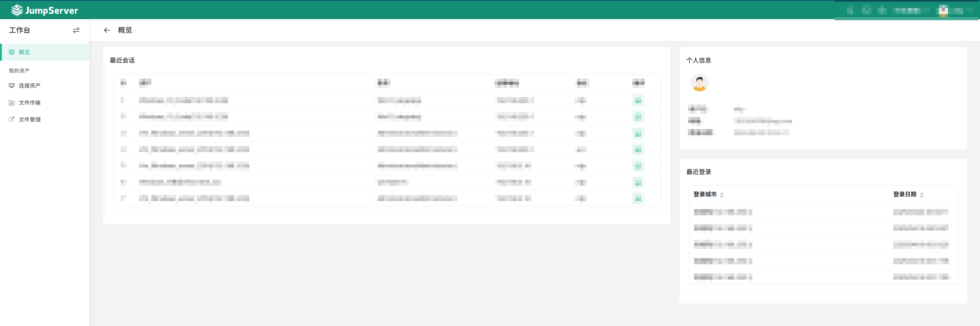
Task: Click the external-link icon next to 文件管理
Action: click(11, 119)
